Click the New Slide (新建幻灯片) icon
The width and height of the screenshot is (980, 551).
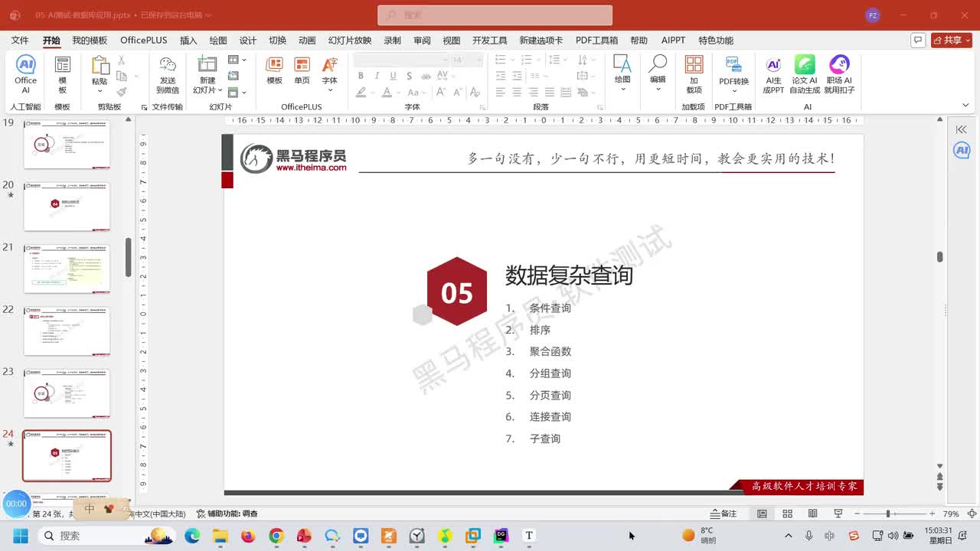[x=207, y=65]
